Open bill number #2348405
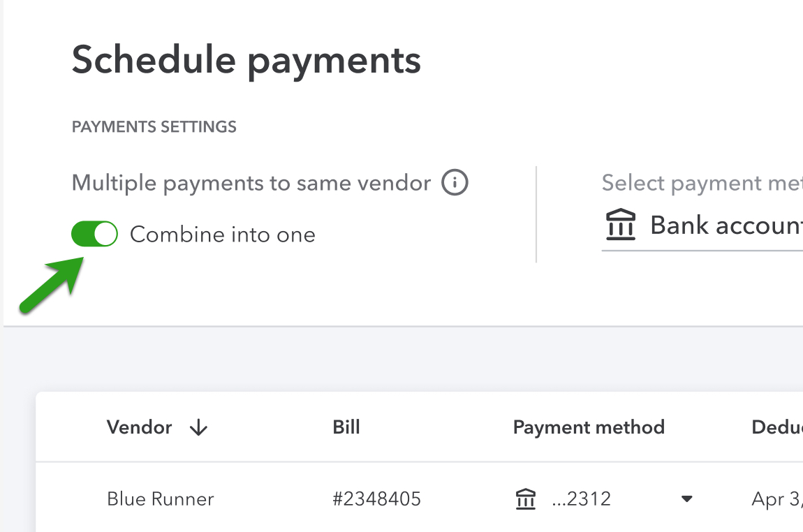 (376, 499)
